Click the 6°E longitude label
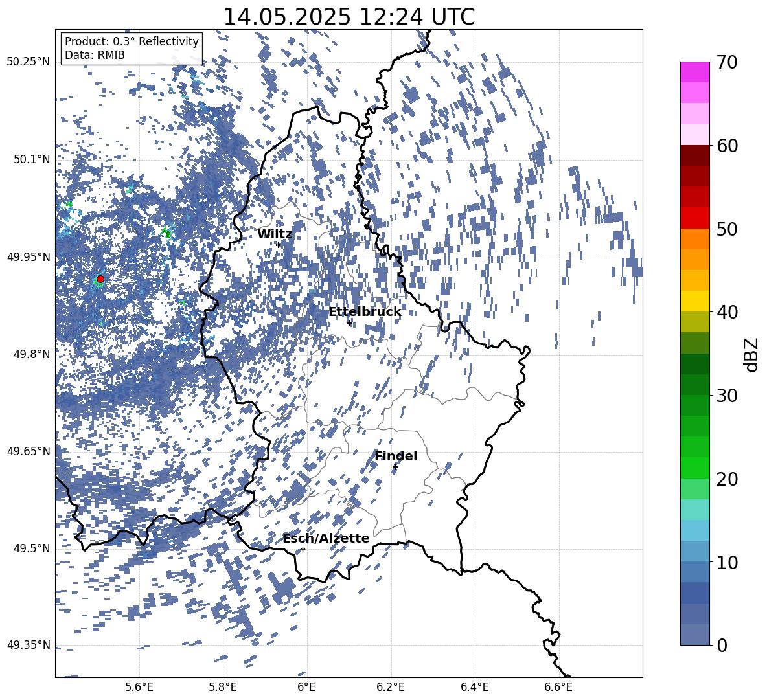This screenshot has width=767, height=700. coord(306,687)
